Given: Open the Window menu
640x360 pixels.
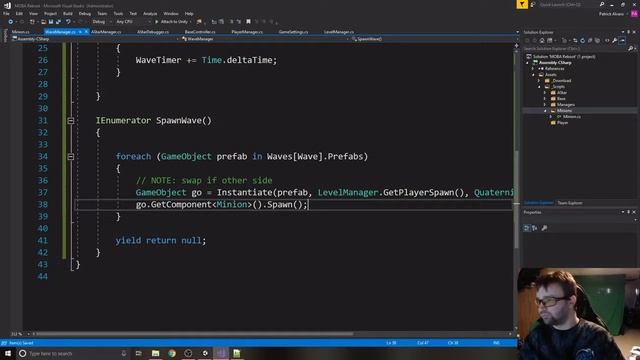Looking at the screenshot, I should coord(171,13).
